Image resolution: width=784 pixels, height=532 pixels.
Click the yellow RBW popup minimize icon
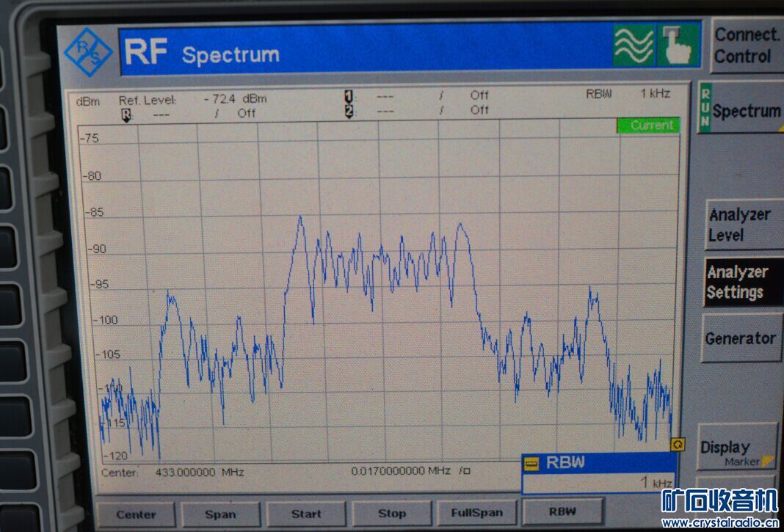531,463
